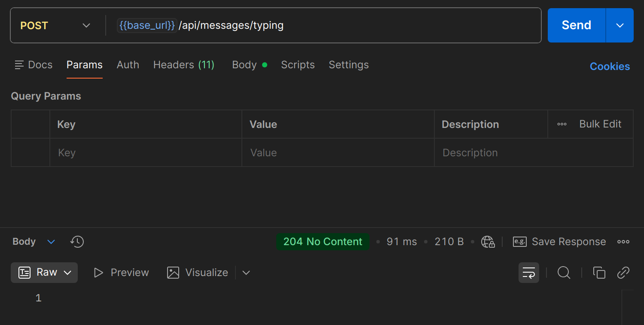Image resolution: width=644 pixels, height=325 pixels.
Task: Select the Auth tab
Action: click(x=128, y=65)
